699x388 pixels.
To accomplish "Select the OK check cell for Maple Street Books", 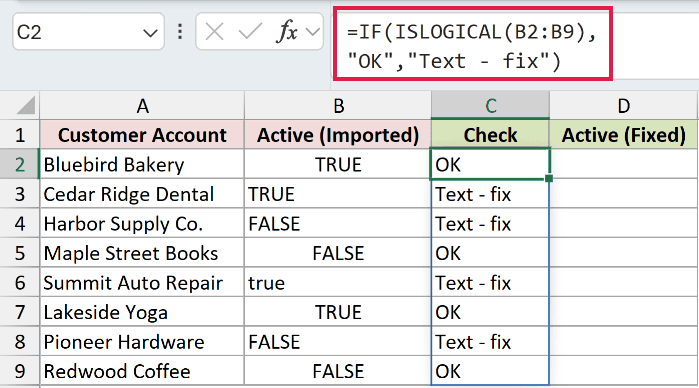I will (490, 253).
